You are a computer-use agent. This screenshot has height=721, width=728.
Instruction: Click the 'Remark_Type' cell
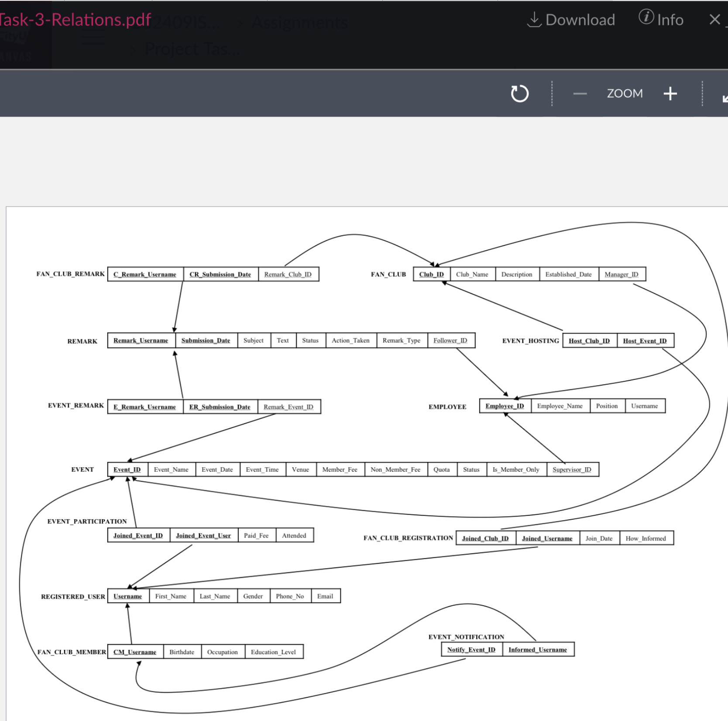coord(402,341)
